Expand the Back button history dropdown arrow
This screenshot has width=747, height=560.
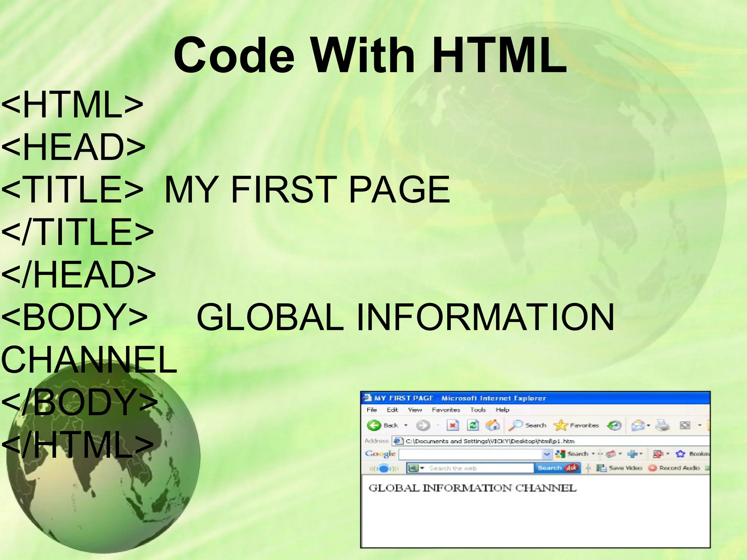pyautogui.click(x=406, y=425)
